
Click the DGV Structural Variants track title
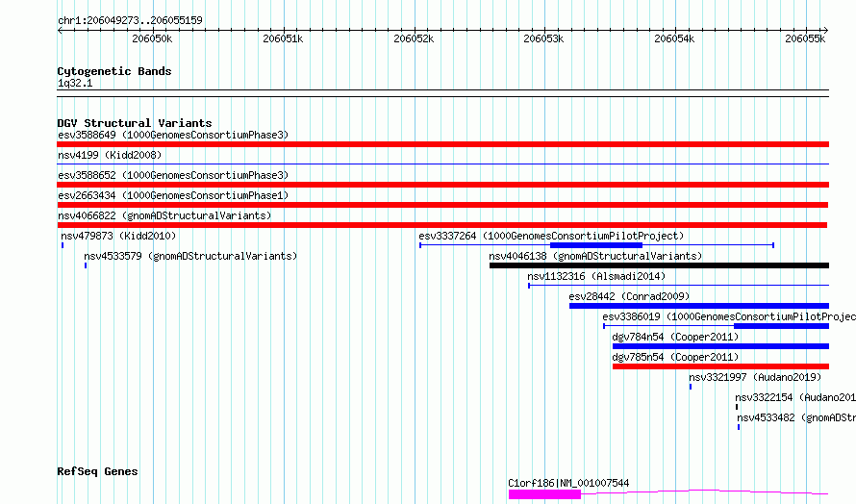coord(135,123)
